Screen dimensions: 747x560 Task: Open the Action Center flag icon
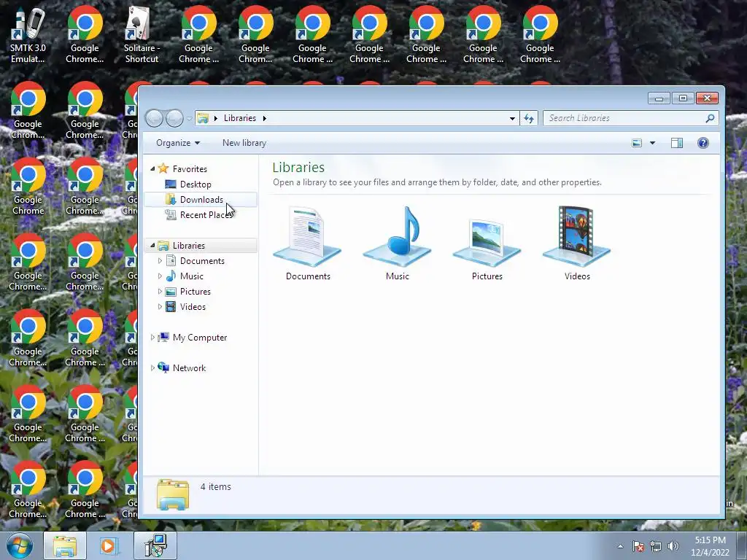click(x=638, y=546)
